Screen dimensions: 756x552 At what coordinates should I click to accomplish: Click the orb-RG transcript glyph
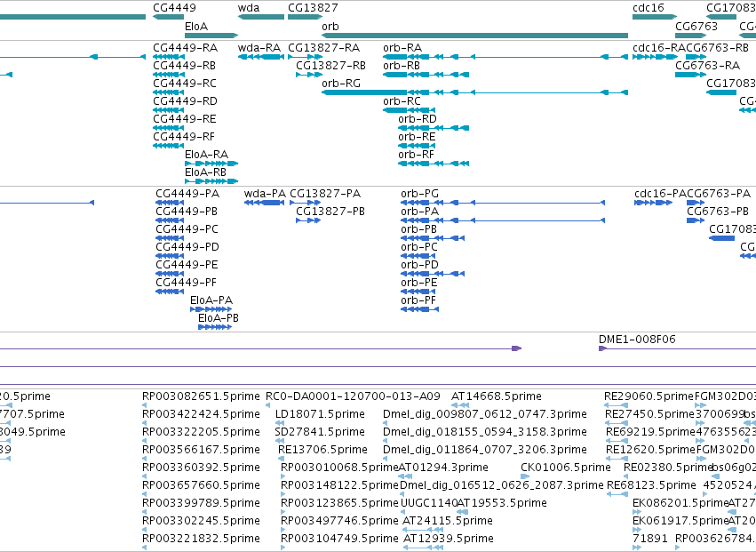(475, 92)
